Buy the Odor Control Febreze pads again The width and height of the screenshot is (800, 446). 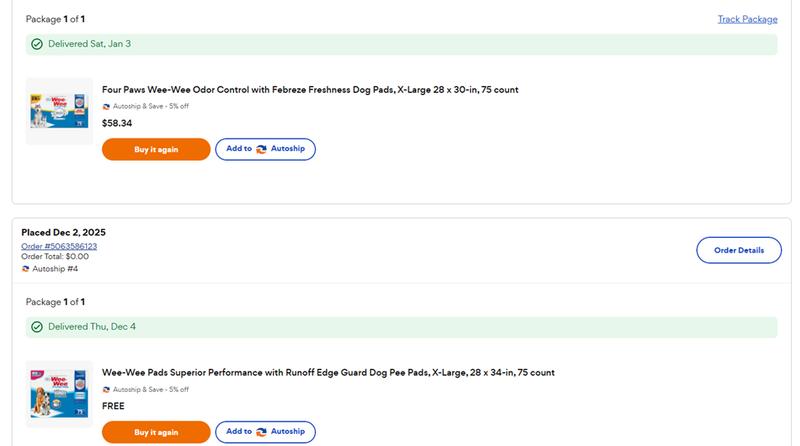coord(156,149)
